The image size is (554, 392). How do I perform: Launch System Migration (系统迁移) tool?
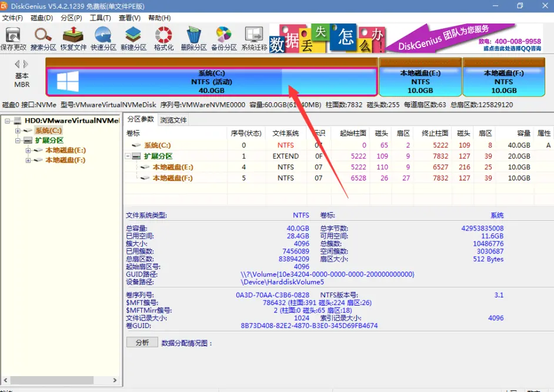254,39
